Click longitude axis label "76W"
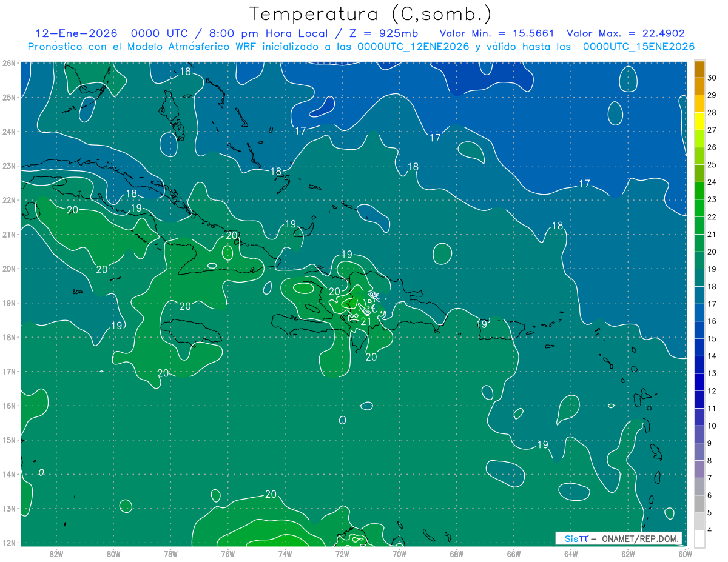Screen dimensions: 728x562 click(228, 553)
